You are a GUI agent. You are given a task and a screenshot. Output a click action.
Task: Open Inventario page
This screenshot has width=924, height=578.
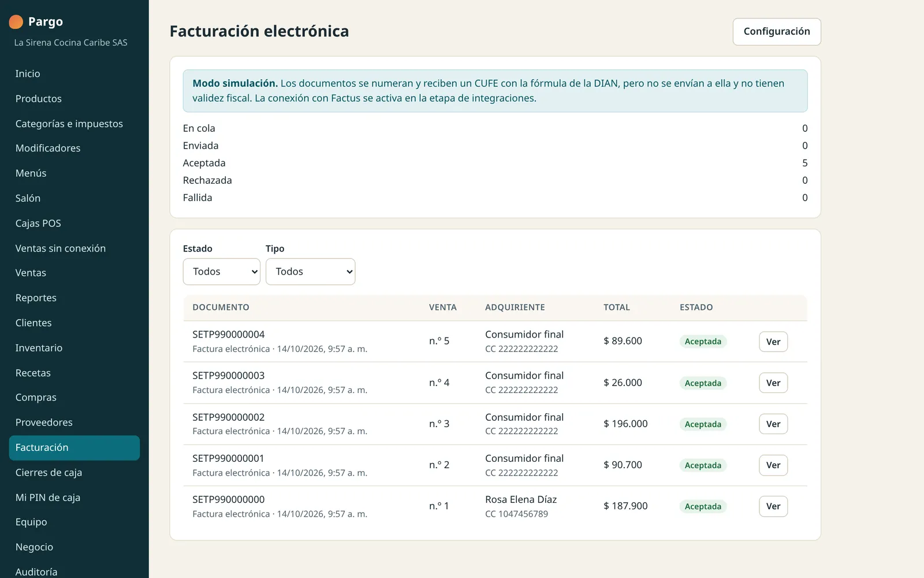click(74, 348)
